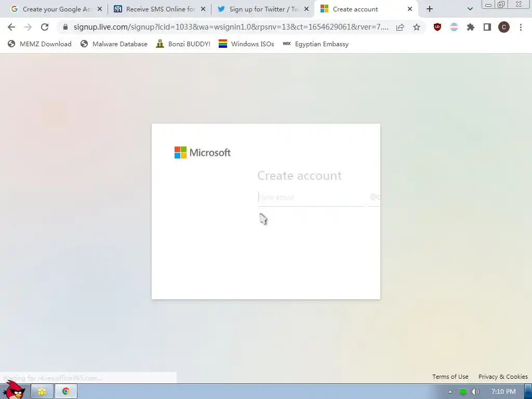
Task: Open the Angry Birds start button
Action: (14, 390)
